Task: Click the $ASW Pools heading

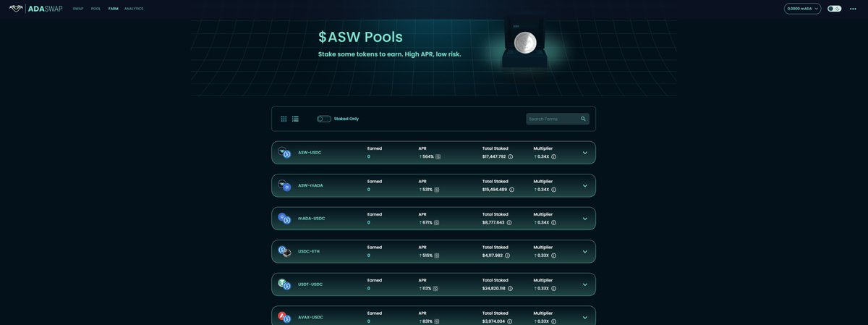Action: 360,36
